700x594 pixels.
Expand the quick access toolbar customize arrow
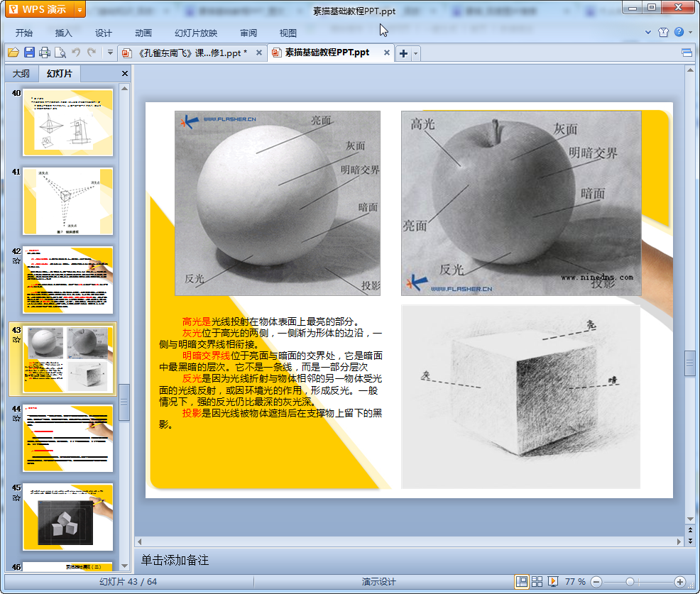(110, 53)
